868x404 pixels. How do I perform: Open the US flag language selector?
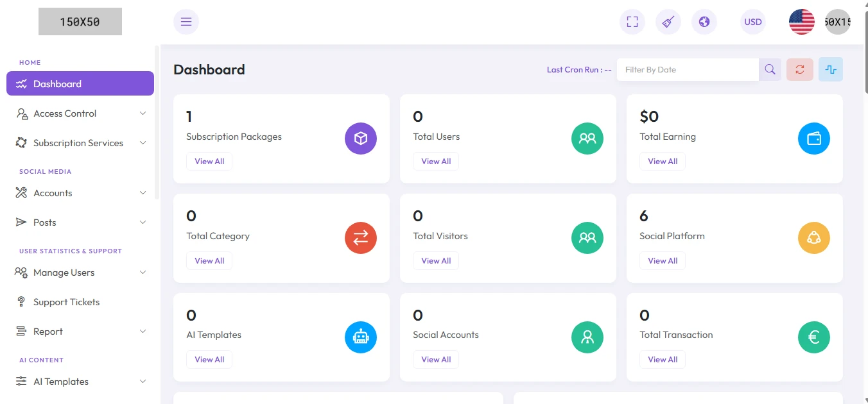point(802,22)
